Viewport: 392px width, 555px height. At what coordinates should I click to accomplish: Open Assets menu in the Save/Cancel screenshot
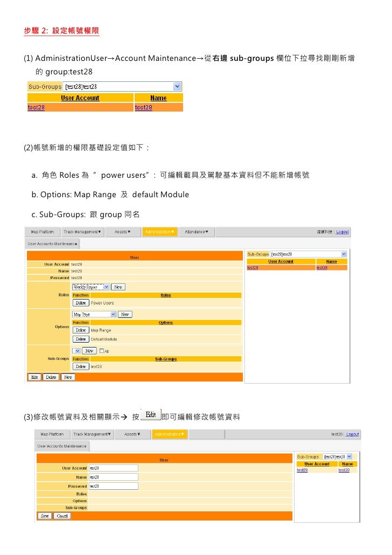[132, 434]
